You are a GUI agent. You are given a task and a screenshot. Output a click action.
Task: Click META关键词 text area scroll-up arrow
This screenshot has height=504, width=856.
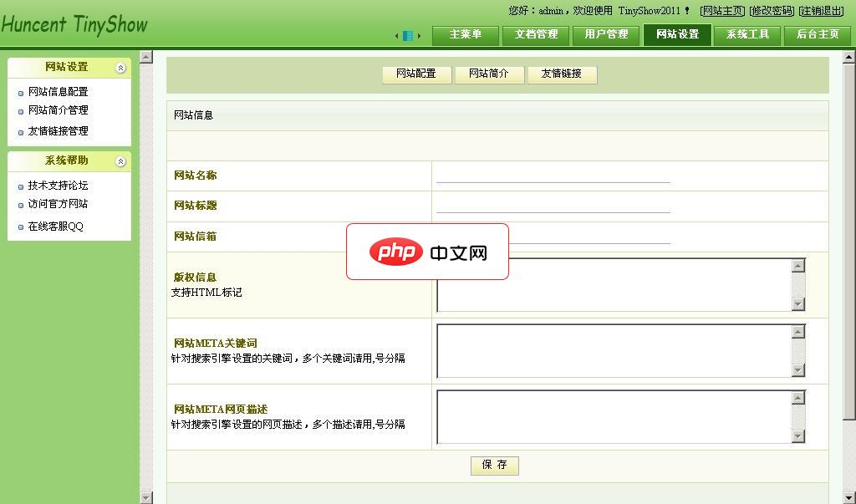click(x=798, y=332)
